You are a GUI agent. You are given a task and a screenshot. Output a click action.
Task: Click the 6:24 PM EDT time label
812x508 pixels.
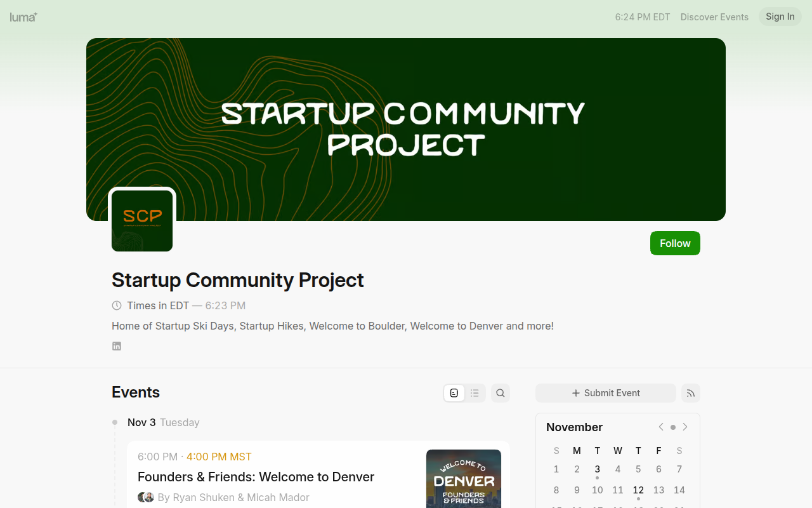643,17
